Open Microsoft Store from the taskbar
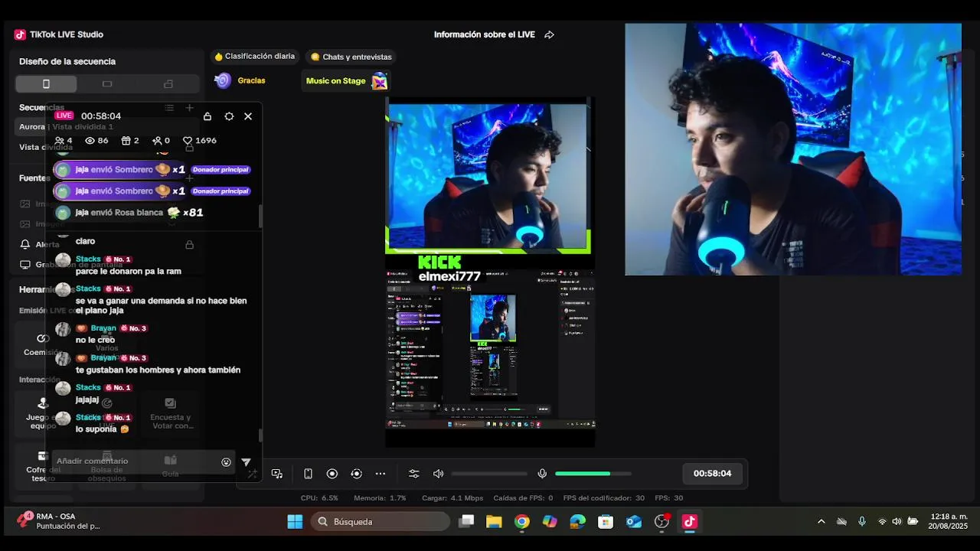 (x=606, y=522)
